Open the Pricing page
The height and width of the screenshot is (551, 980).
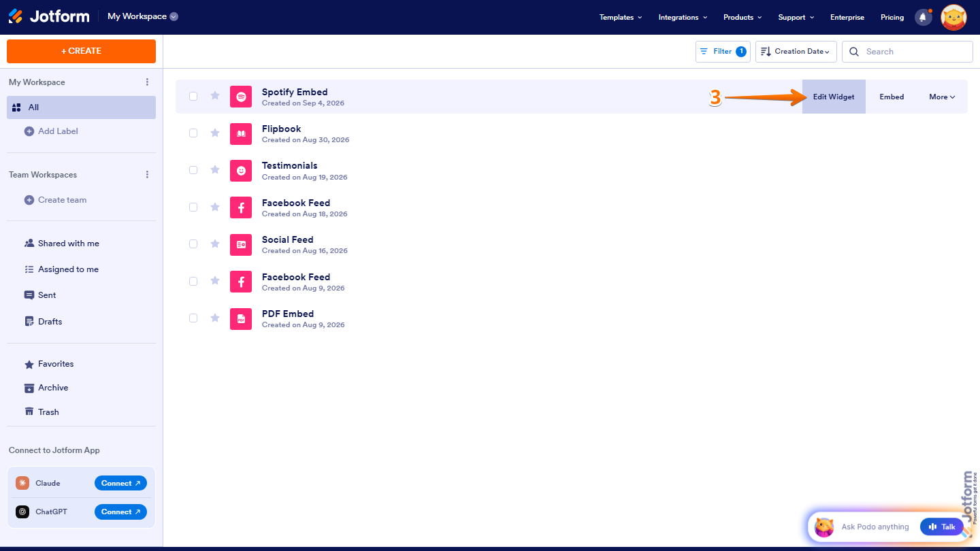(892, 18)
